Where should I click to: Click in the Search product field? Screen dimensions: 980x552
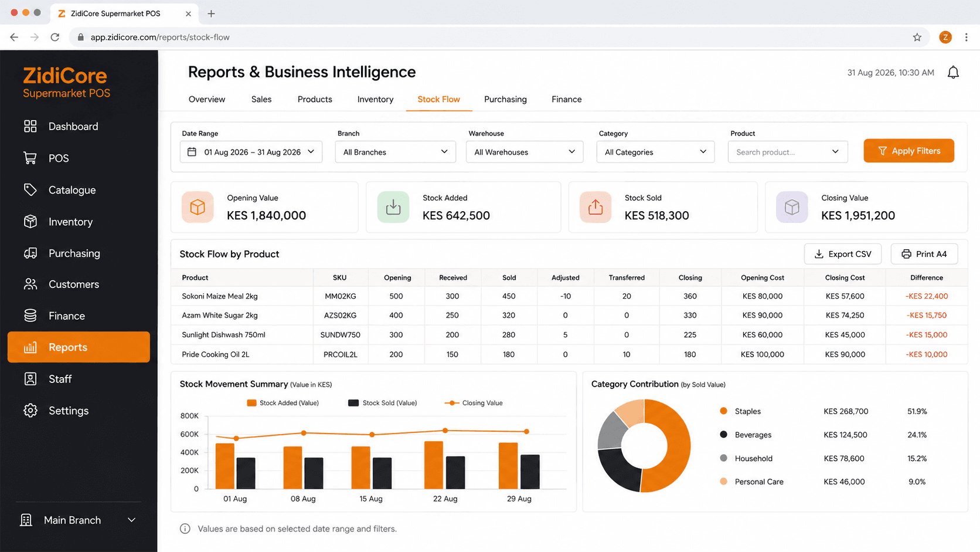pyautogui.click(x=788, y=152)
